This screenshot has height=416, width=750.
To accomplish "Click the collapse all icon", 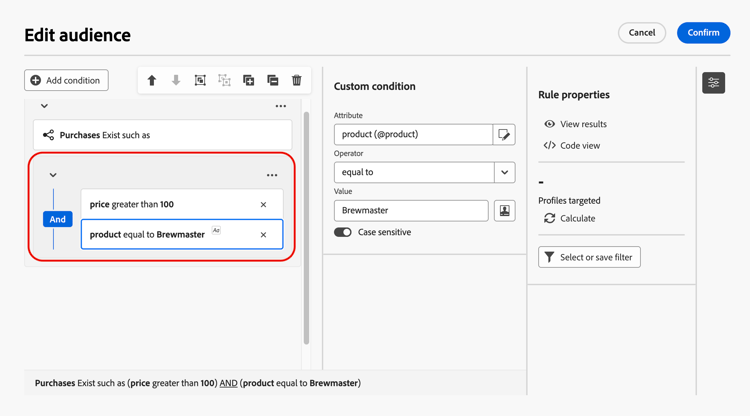I will [273, 80].
